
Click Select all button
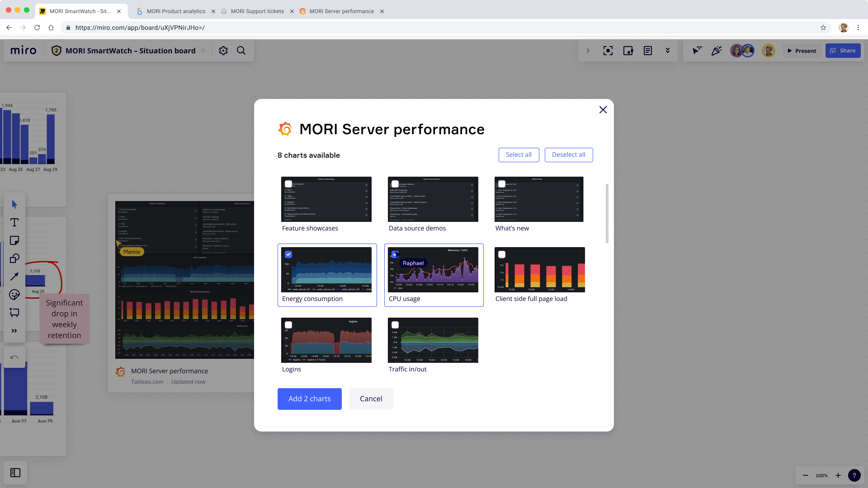(519, 155)
